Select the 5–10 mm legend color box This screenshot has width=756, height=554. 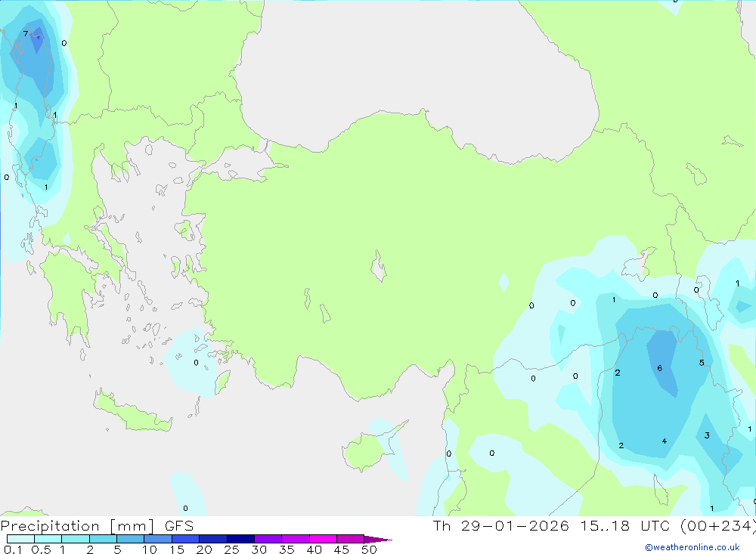pos(130,539)
